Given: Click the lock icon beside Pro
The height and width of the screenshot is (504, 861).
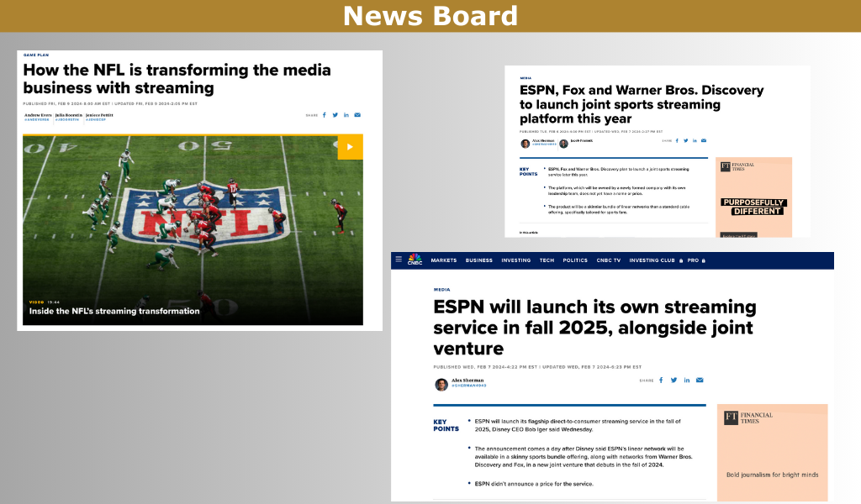Looking at the screenshot, I should click(704, 260).
